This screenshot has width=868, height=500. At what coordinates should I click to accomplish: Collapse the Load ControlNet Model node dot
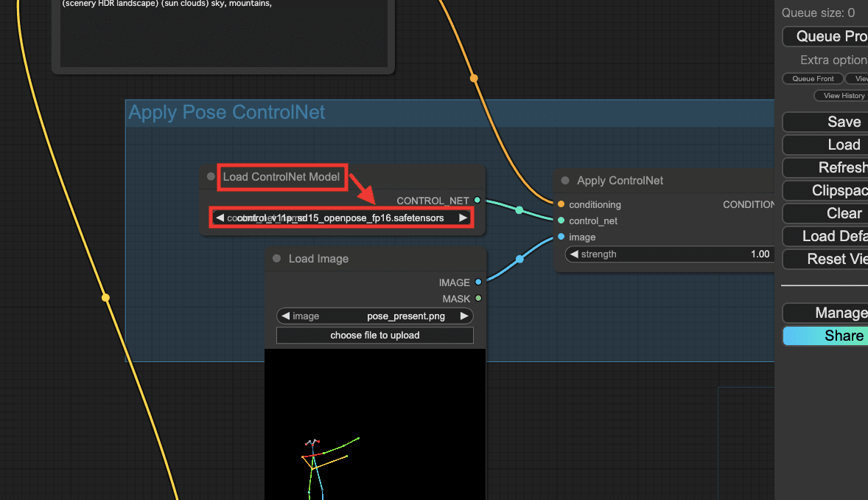point(211,177)
